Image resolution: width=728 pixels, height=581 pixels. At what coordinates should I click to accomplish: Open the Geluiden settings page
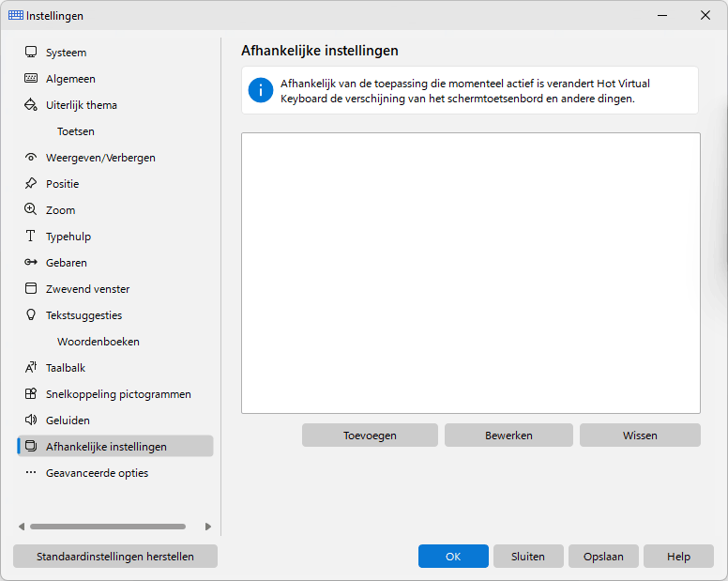coord(115,420)
